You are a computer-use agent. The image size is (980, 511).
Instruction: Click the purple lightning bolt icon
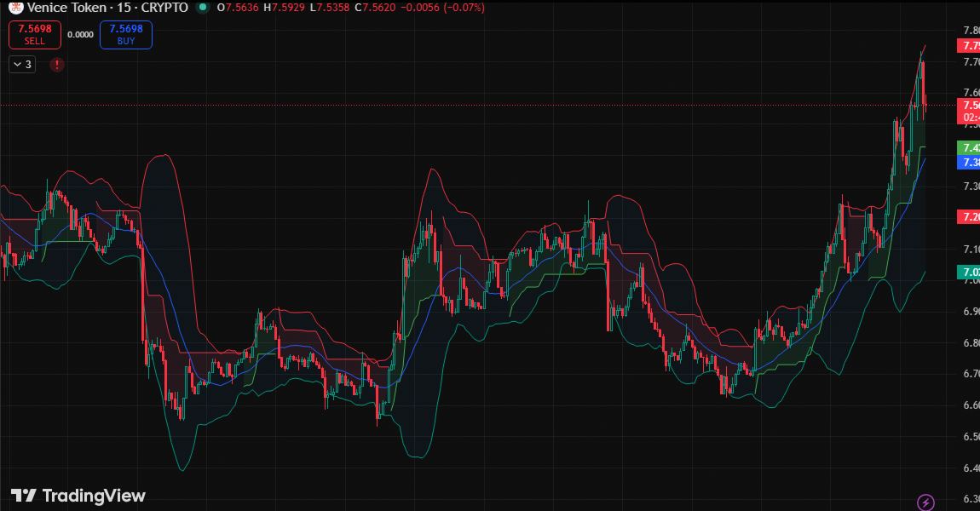click(926, 502)
